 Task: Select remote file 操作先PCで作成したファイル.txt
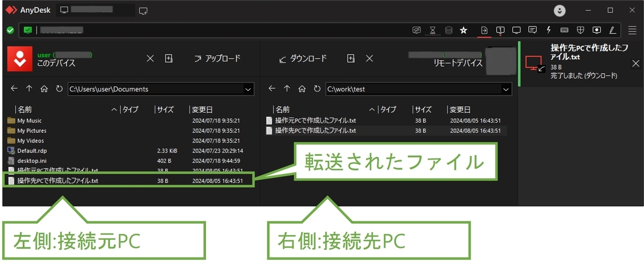[385, 130]
